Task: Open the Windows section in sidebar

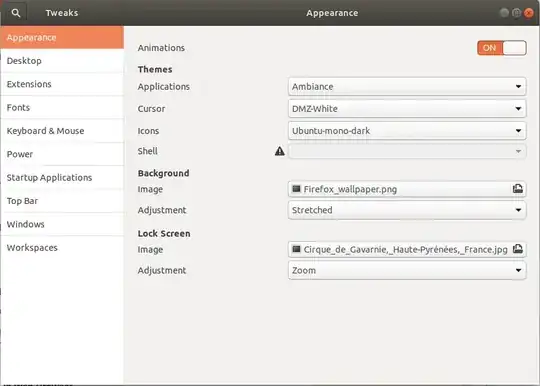Action: [x=62, y=224]
